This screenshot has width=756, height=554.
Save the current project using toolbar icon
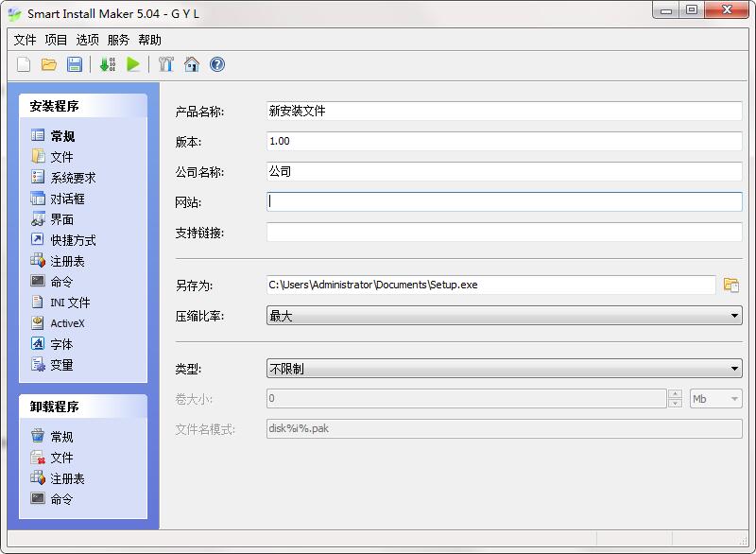77,64
